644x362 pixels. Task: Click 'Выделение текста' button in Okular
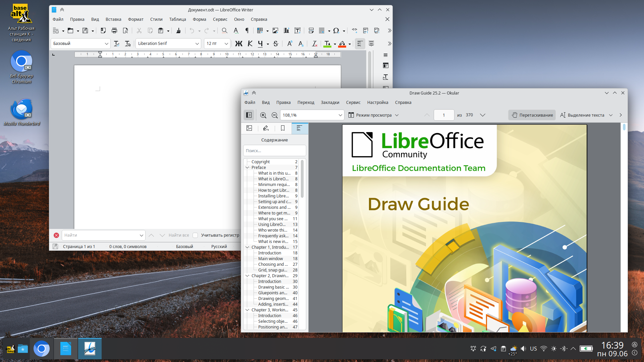(x=582, y=115)
